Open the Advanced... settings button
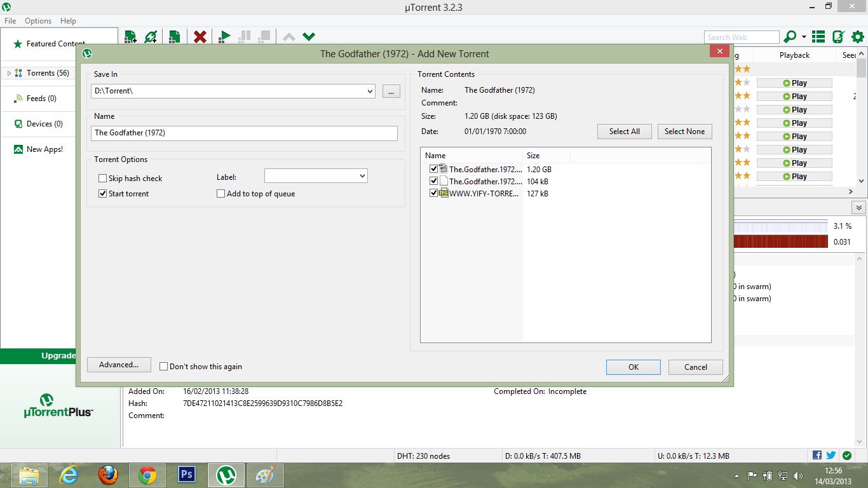 click(x=119, y=365)
